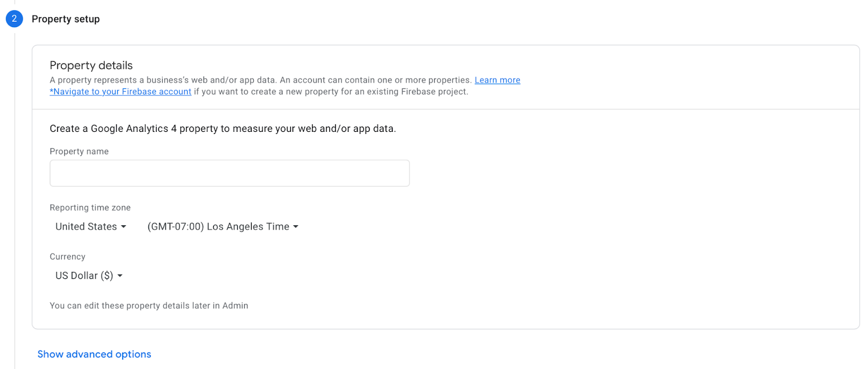The height and width of the screenshot is (369, 868).
Task: Click the arrow icon beside US Dollar ($)
Action: pos(120,276)
